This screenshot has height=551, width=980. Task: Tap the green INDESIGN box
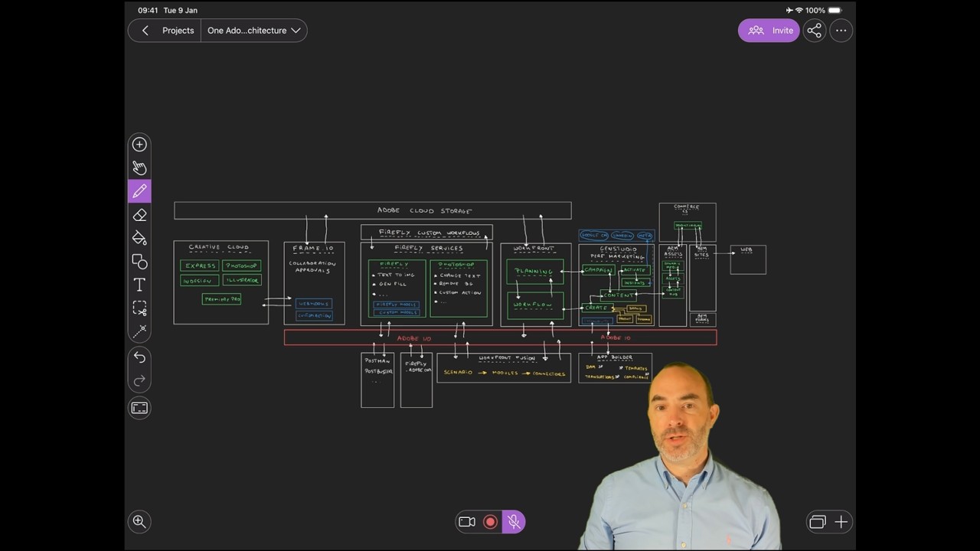click(x=200, y=281)
